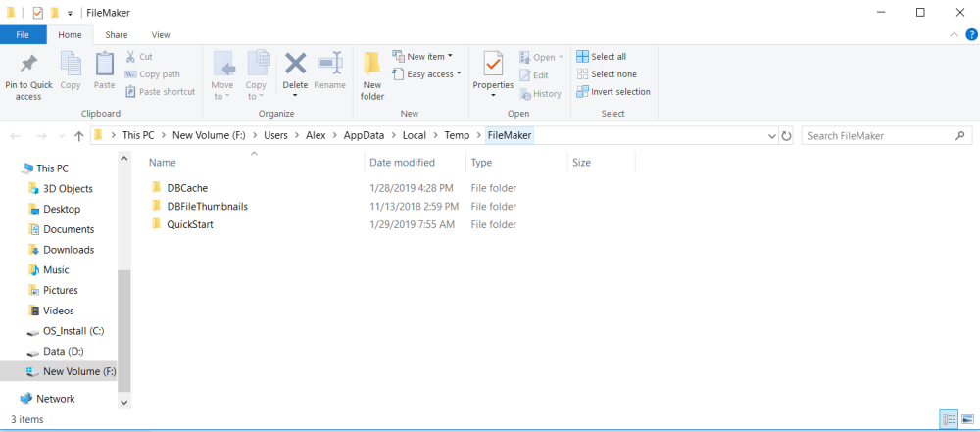Click the Properties checkmark icon
Image resolution: width=980 pixels, height=432 pixels.
pyautogui.click(x=493, y=63)
